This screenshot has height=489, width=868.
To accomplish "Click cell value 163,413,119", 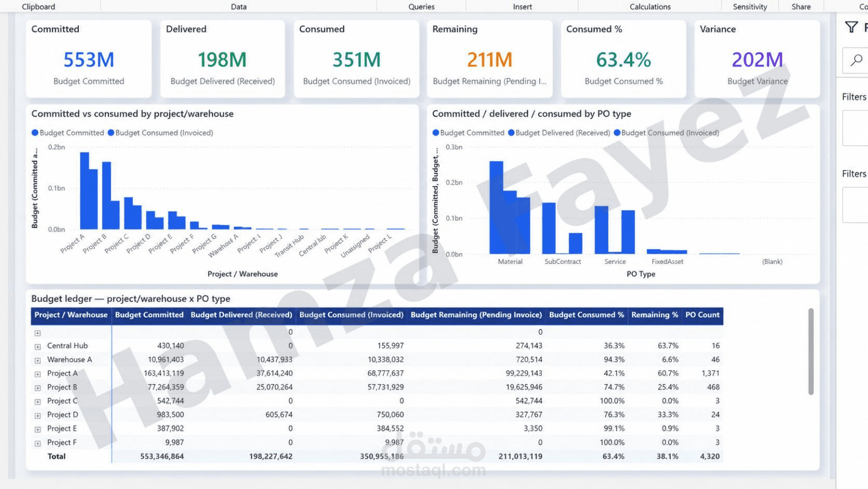I will click(x=164, y=373).
